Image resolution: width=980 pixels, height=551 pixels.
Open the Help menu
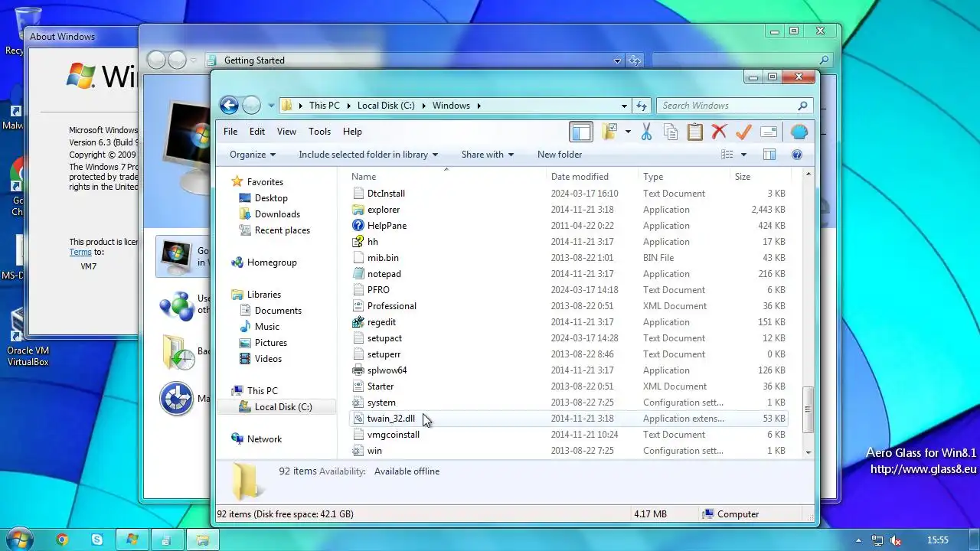point(352,132)
